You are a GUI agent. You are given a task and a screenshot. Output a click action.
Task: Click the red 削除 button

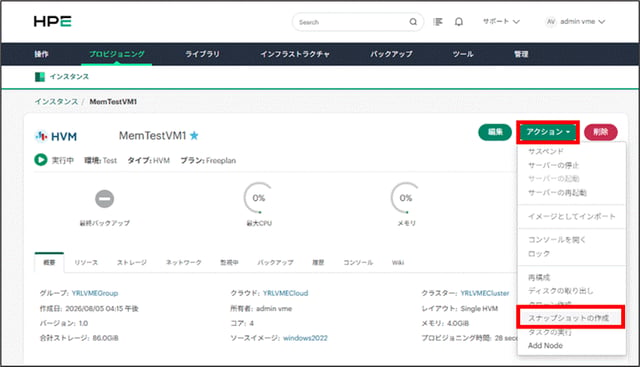click(x=600, y=132)
